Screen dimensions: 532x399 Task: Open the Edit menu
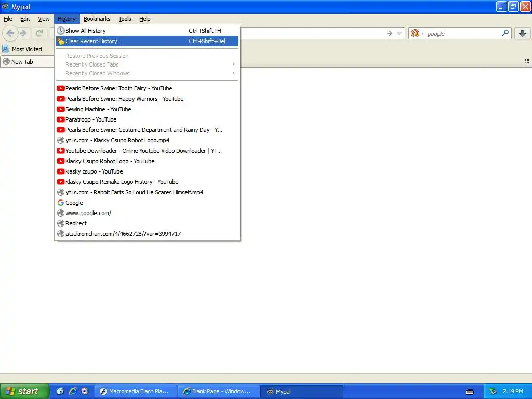point(25,19)
